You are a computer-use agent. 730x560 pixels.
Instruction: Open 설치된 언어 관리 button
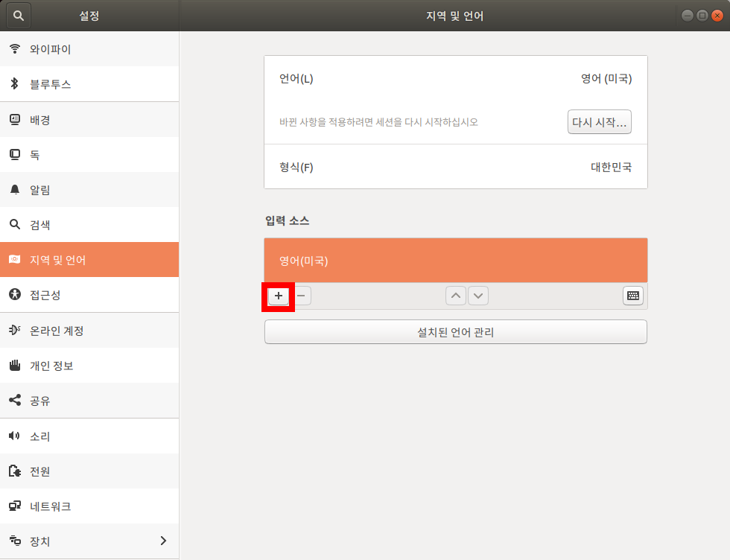(456, 332)
